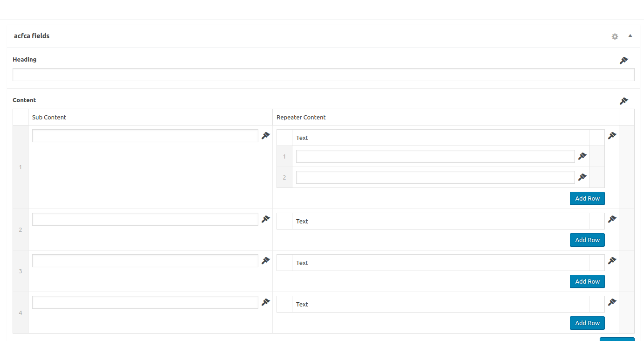The height and width of the screenshot is (341, 644).
Task: Click the brush icon beside Heading field
Action: [x=624, y=60]
